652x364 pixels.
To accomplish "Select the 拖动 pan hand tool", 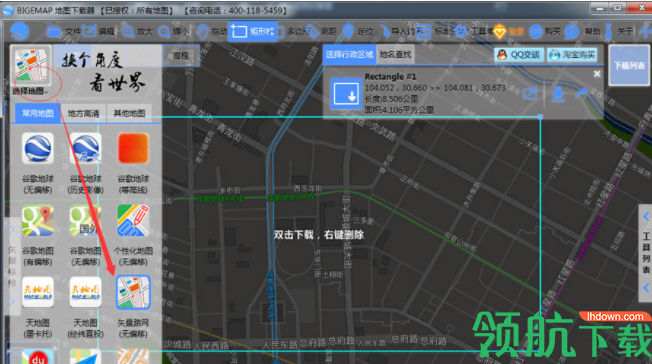I will click(212, 31).
